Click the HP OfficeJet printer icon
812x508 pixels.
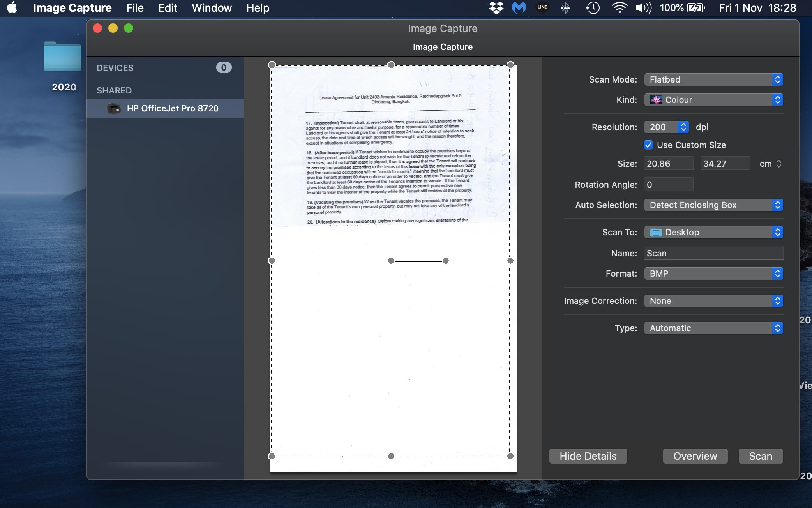point(114,108)
